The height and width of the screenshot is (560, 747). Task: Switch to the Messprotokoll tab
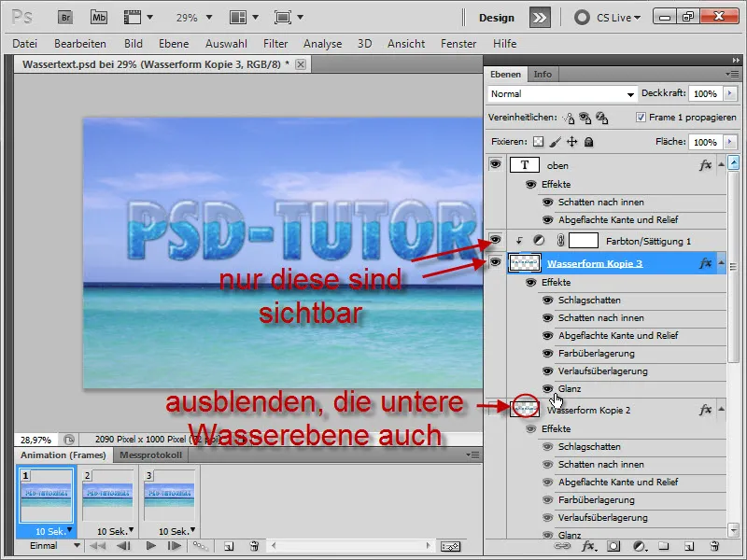coord(150,455)
